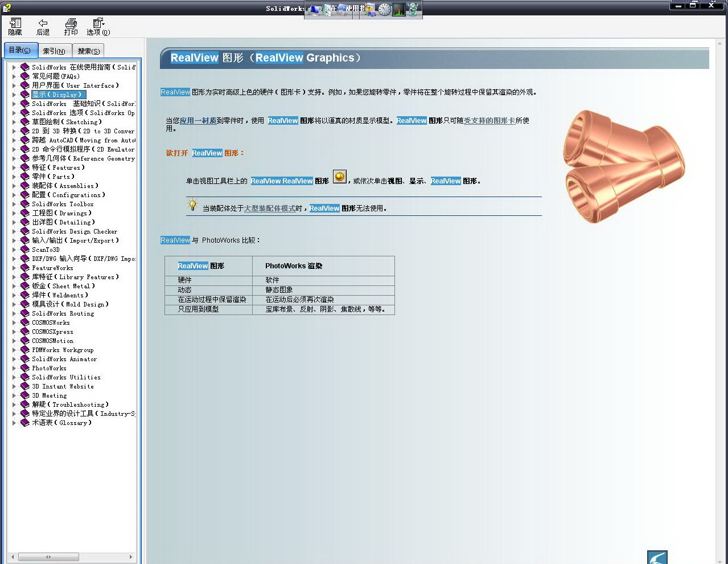Select the COSMOSMotion topic

click(53, 341)
